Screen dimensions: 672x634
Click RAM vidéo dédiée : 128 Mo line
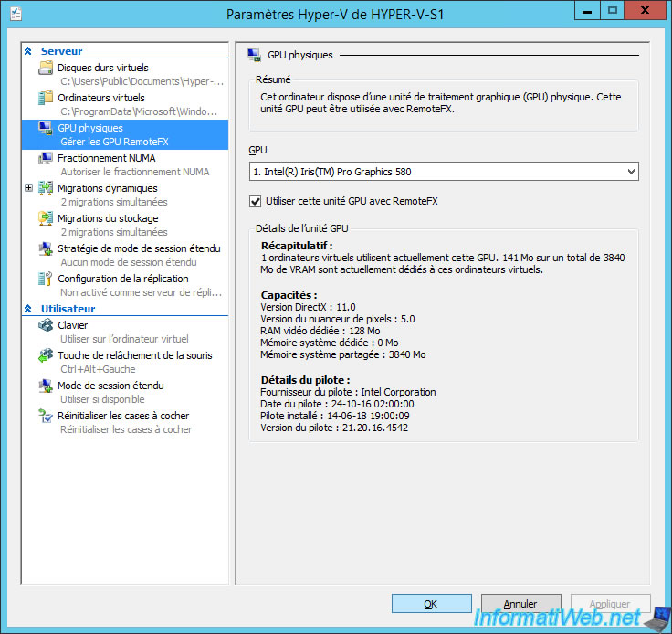(x=320, y=331)
